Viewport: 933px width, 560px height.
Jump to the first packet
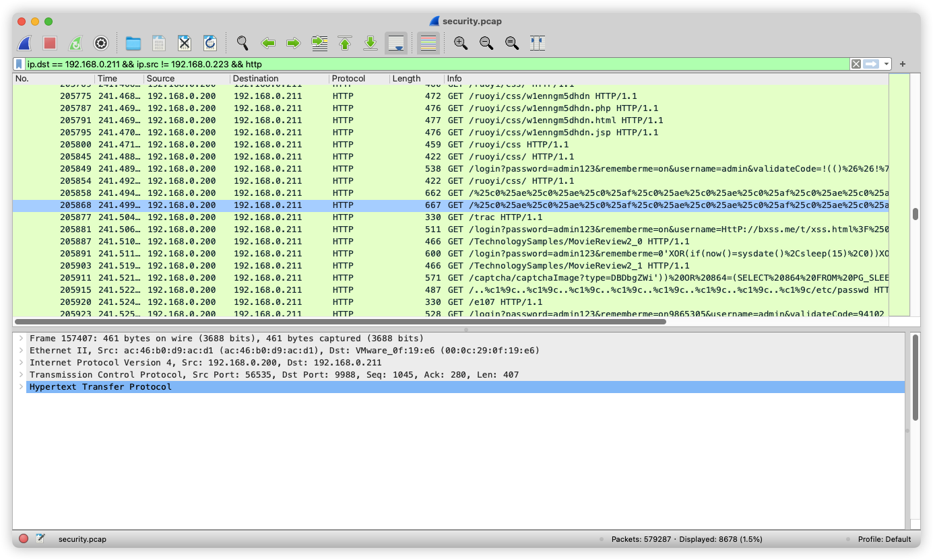point(345,43)
